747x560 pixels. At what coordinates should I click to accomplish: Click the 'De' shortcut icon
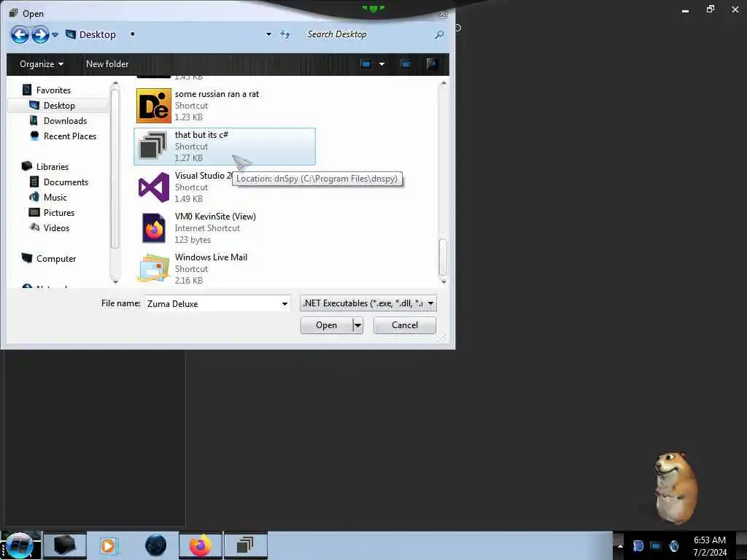pos(154,106)
